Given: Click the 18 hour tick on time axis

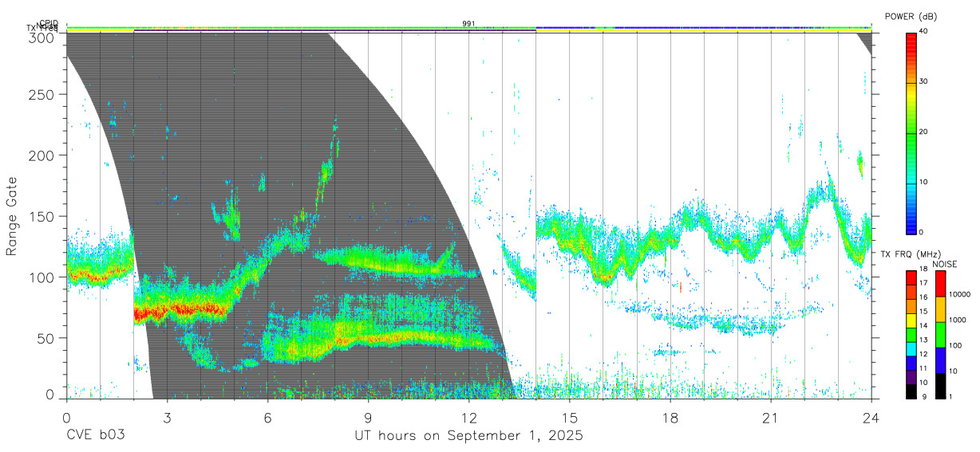Looking at the screenshot, I should 670,418.
